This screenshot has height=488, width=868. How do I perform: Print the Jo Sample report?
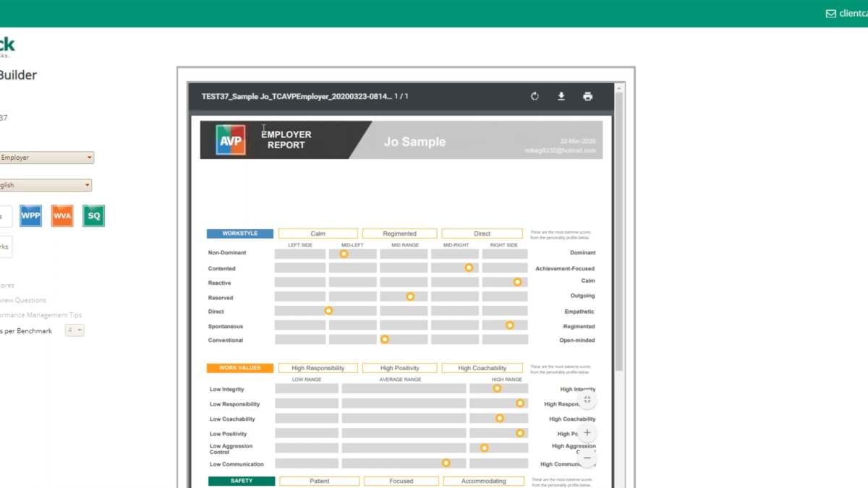pos(587,96)
